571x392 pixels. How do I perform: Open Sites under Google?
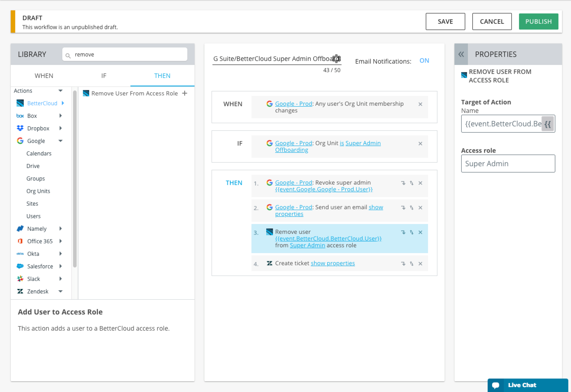[32, 203]
